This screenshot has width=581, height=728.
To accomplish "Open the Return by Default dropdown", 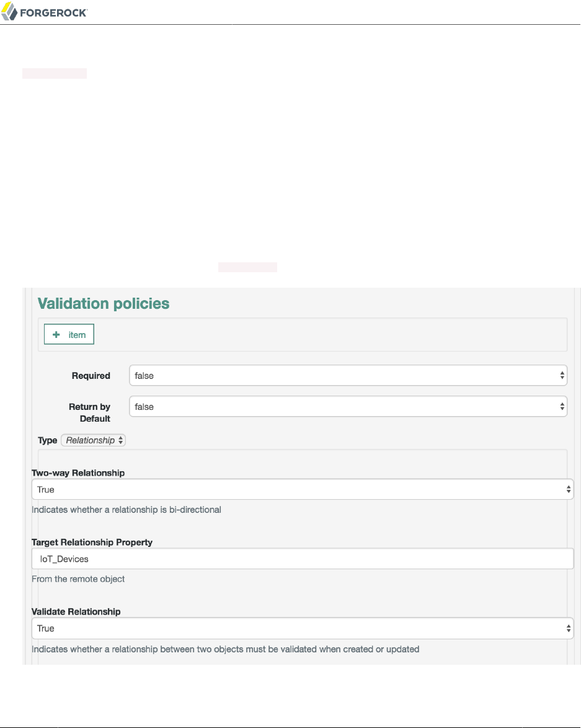I will 348,407.
